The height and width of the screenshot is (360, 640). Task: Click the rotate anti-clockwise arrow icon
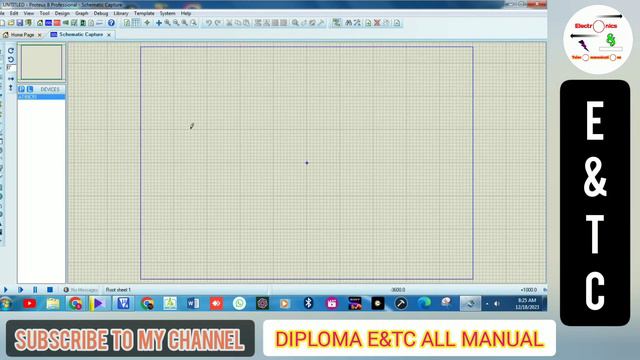click(11, 60)
